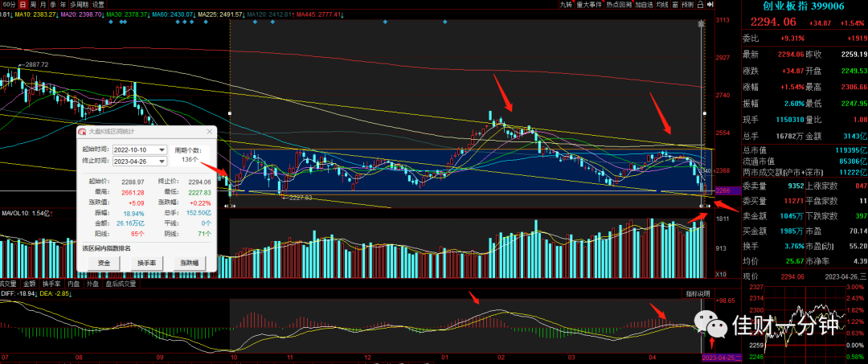Click the MA60 moving average label
868x364 pixels.
[x=173, y=14]
